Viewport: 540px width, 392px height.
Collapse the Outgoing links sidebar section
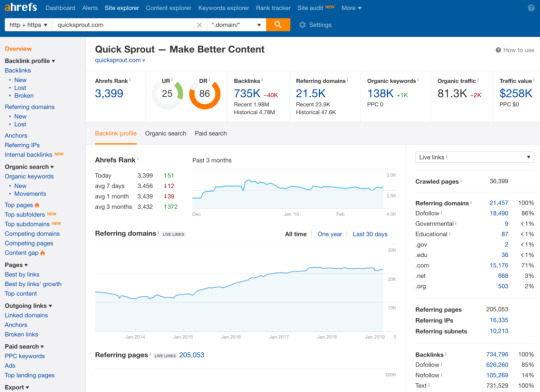(x=28, y=306)
